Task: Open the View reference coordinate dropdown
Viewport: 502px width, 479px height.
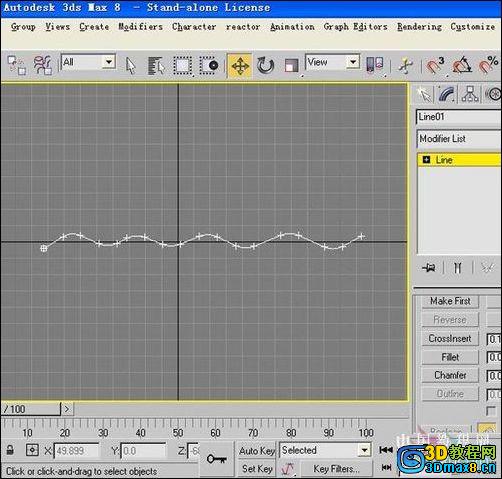Action: point(332,62)
